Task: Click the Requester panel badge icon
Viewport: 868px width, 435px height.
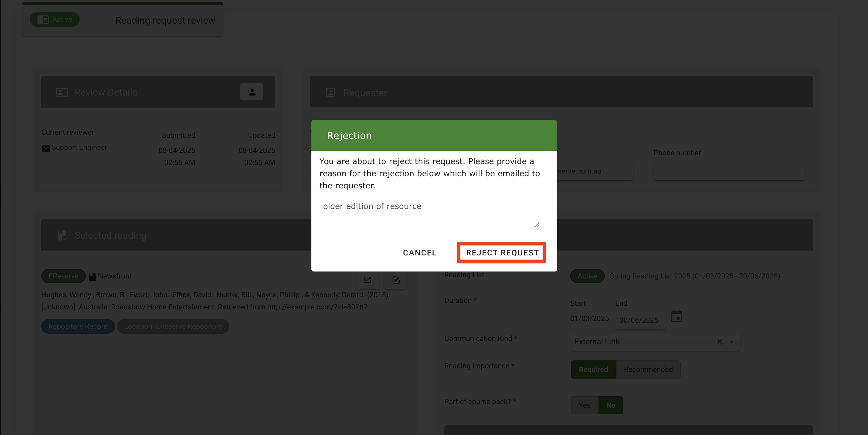Action: point(331,92)
